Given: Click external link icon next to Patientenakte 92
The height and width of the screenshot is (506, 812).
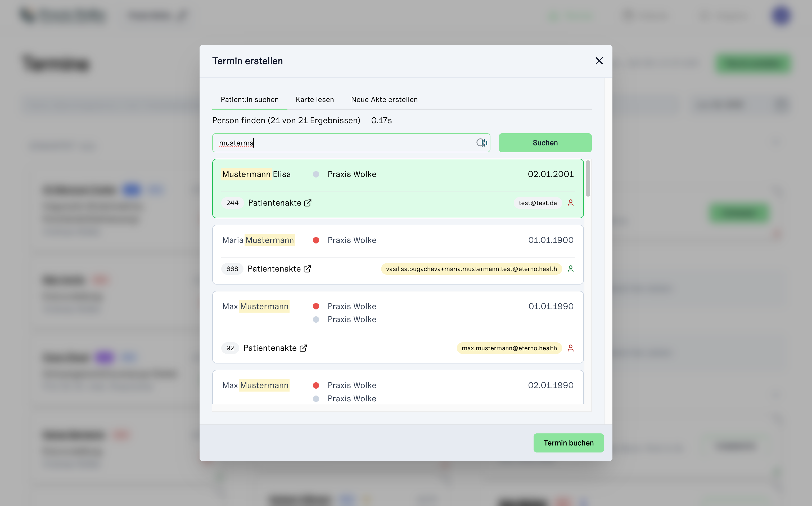Looking at the screenshot, I should point(303,348).
